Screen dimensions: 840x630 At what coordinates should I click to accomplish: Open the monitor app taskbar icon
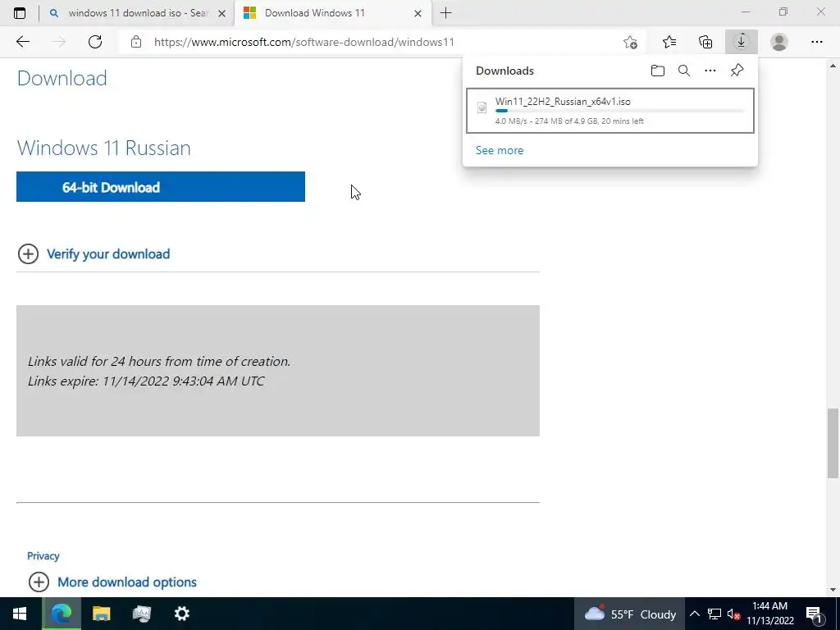pos(141,614)
